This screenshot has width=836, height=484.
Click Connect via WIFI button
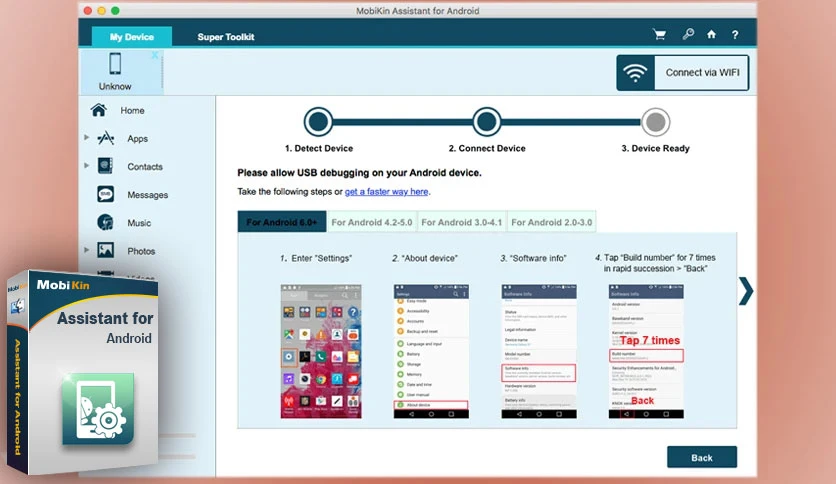coord(682,73)
